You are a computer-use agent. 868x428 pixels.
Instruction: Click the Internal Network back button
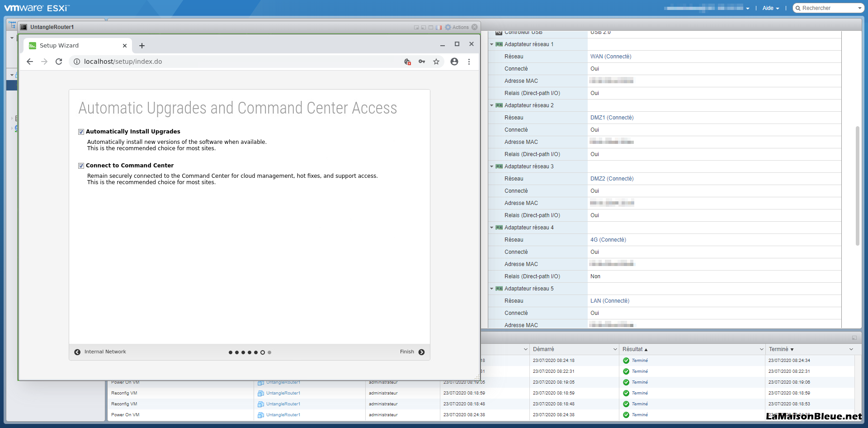tap(100, 352)
